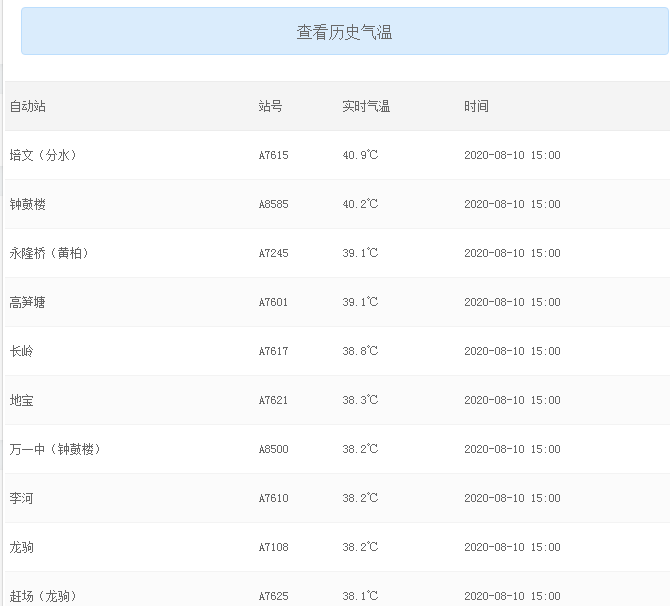The height and width of the screenshot is (606, 670).
Task: Click temperature value 40.2℃
Action: point(360,204)
